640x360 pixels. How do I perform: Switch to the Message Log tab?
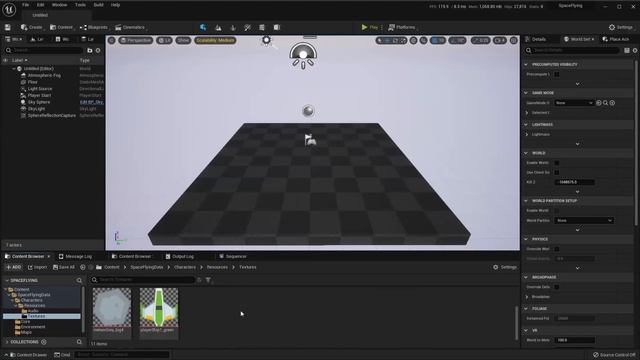(x=75, y=256)
